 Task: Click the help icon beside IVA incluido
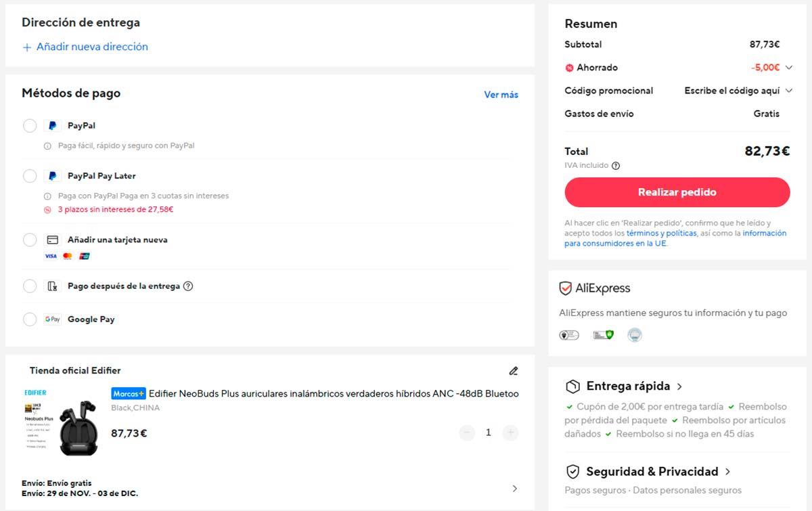[x=616, y=166]
